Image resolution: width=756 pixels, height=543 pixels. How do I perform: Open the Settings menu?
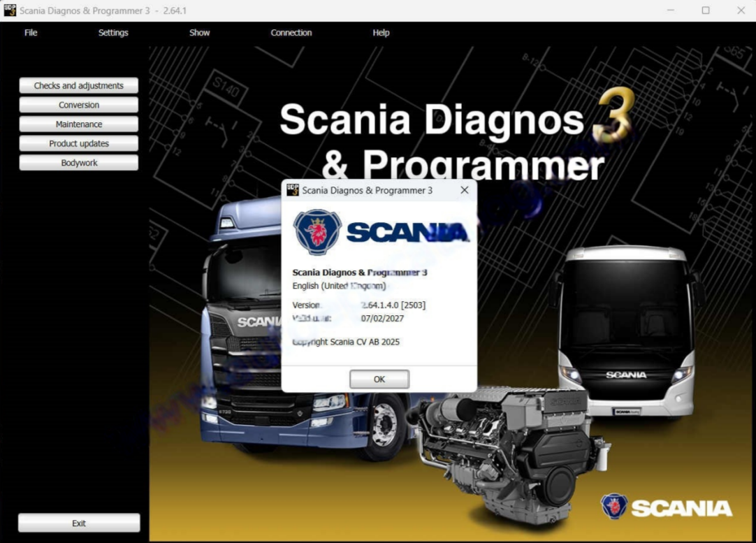[113, 33]
